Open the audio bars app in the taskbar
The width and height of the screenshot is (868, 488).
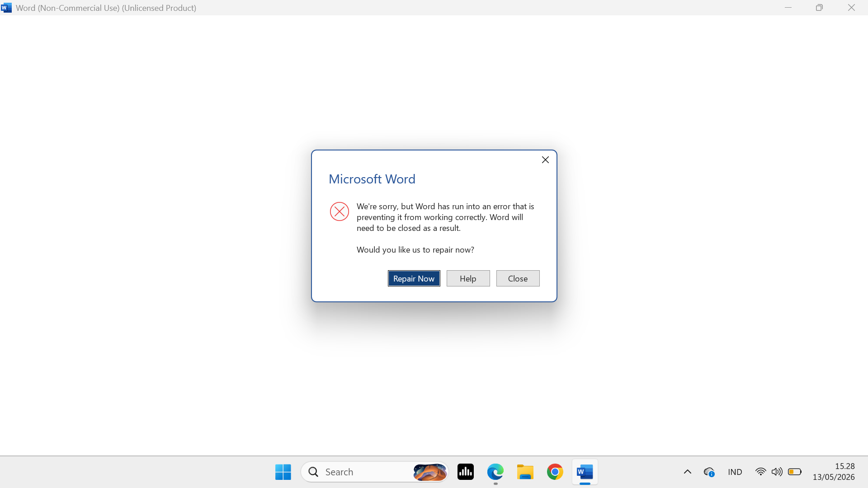tap(465, 472)
